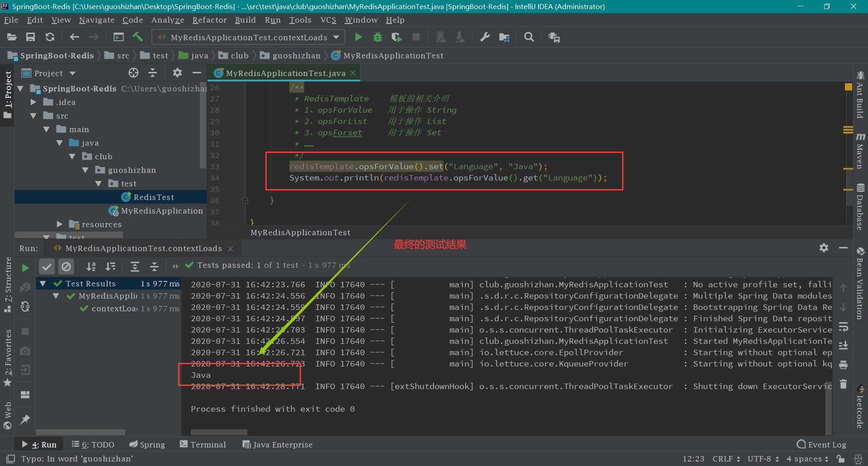Run with Coverage shield icon

[x=396, y=37]
